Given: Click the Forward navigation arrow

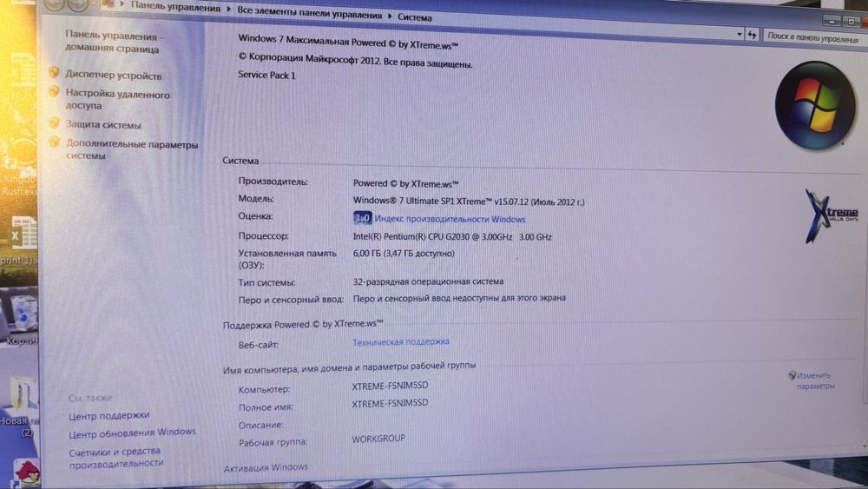Looking at the screenshot, I should [x=79, y=4].
